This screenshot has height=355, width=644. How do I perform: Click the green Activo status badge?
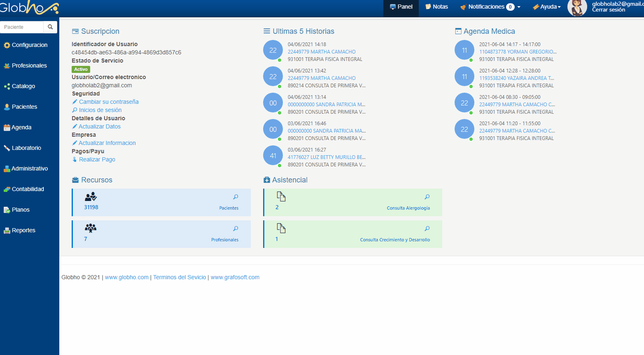click(81, 69)
